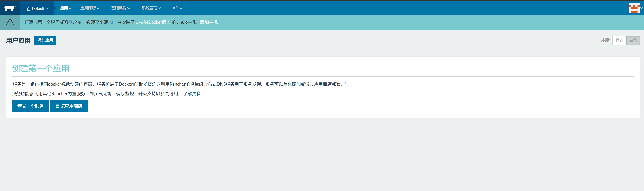Click the 定义一个服务 button
Screen dimensions: 644x191
point(30,106)
